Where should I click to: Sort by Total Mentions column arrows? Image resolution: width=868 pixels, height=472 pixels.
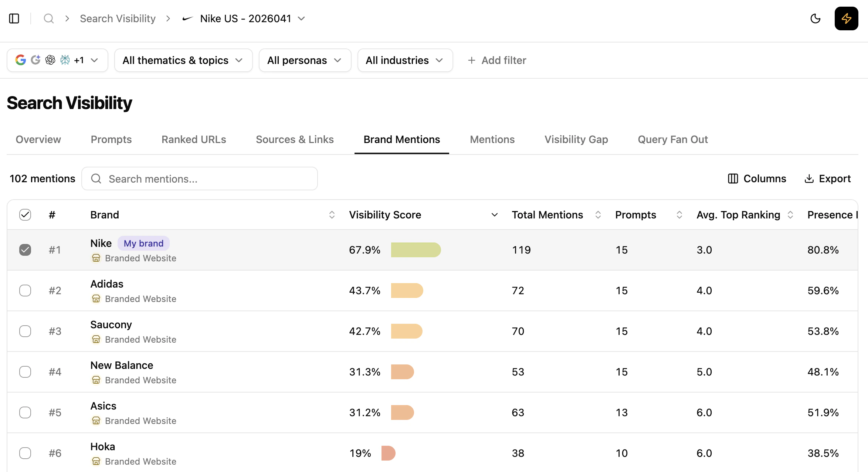(x=598, y=215)
